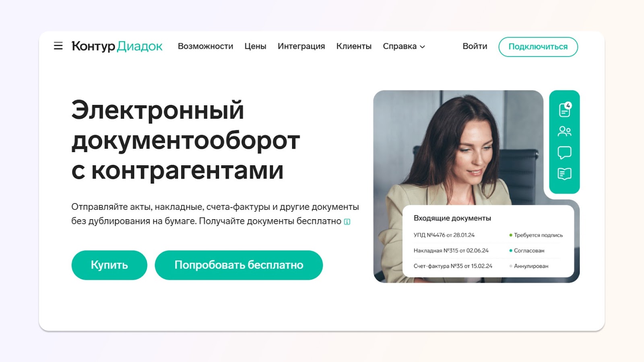The width and height of the screenshot is (644, 362).
Task: Click the Войти link
Action: tap(475, 46)
